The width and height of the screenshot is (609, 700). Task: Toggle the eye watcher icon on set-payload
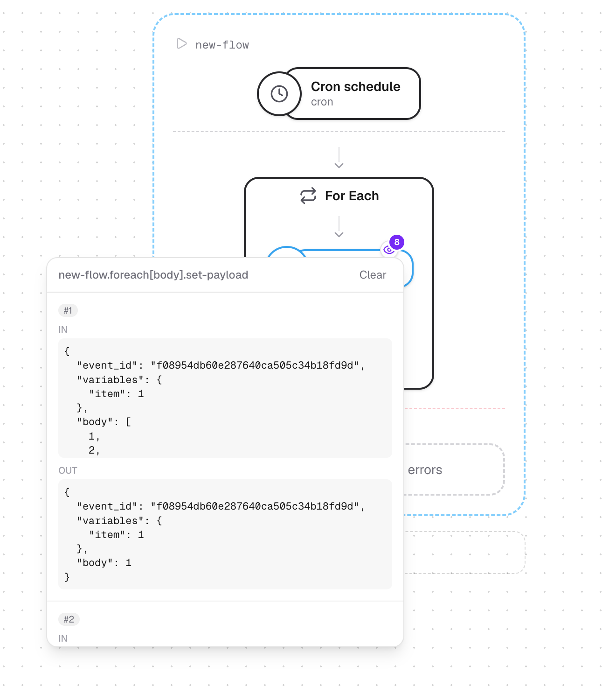[x=389, y=250]
